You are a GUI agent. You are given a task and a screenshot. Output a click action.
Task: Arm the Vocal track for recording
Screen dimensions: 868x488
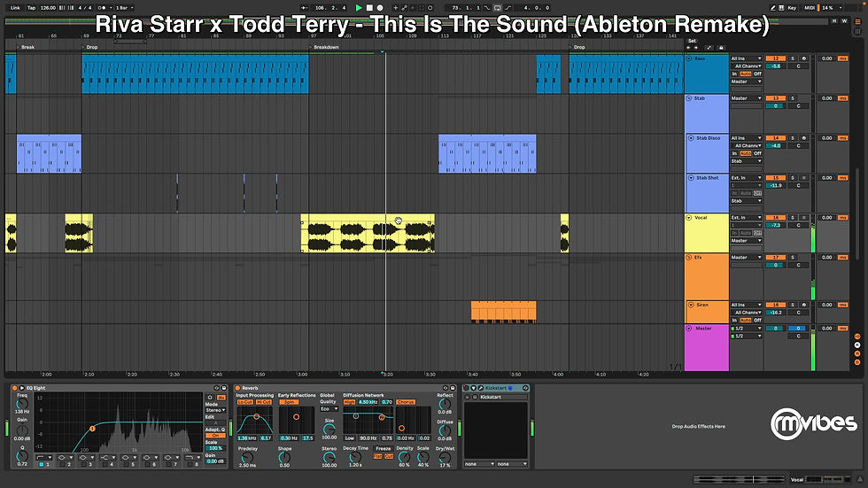pos(804,218)
